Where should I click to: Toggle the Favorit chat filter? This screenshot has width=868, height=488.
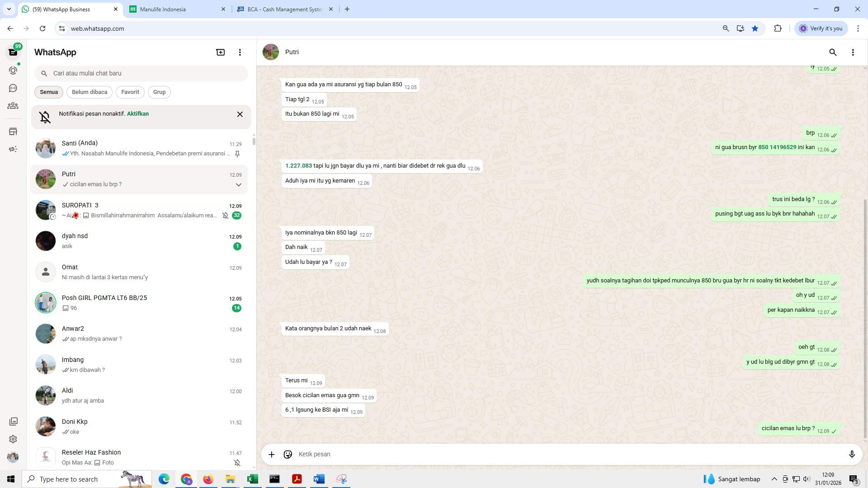pos(130,92)
